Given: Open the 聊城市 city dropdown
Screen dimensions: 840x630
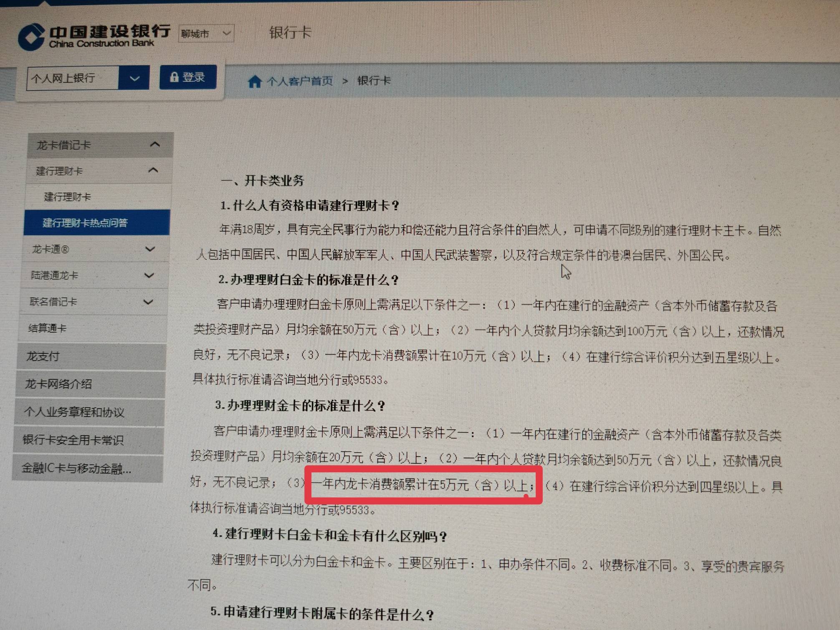Looking at the screenshot, I should point(206,33).
